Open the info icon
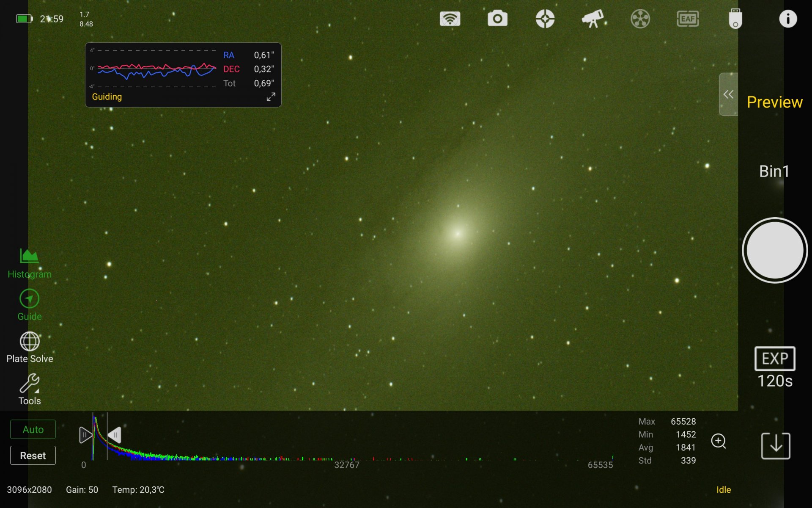Screen dimensions: 812x508 coord(788,19)
